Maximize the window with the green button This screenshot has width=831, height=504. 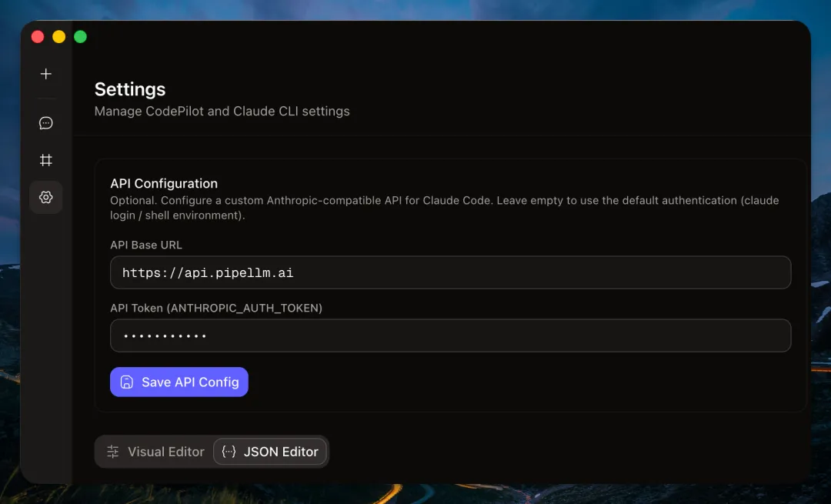pos(80,37)
